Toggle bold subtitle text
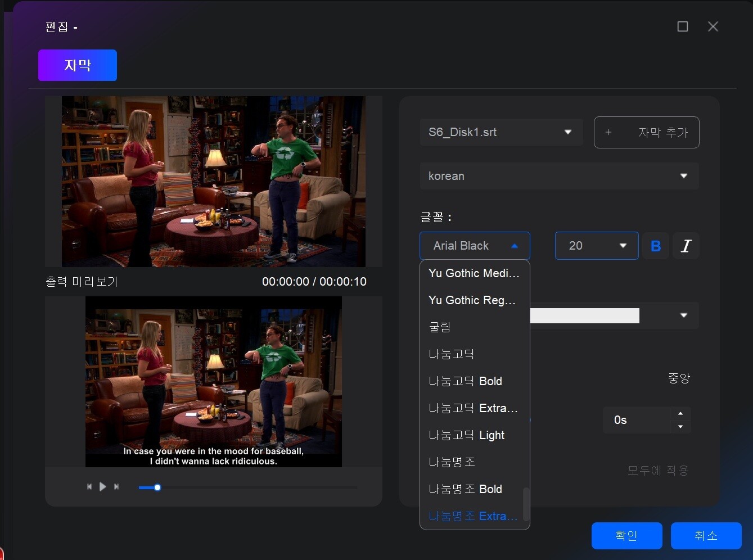Viewport: 753px width, 560px height. (x=656, y=246)
